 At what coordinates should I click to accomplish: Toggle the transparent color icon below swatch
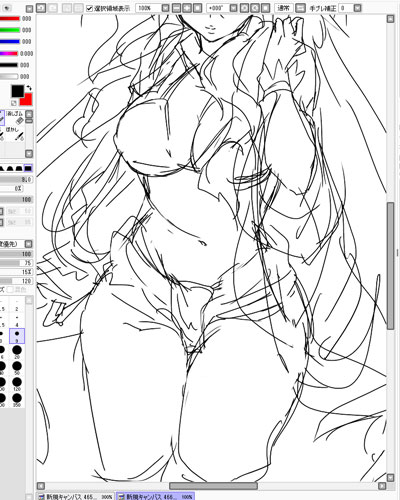[x=14, y=102]
